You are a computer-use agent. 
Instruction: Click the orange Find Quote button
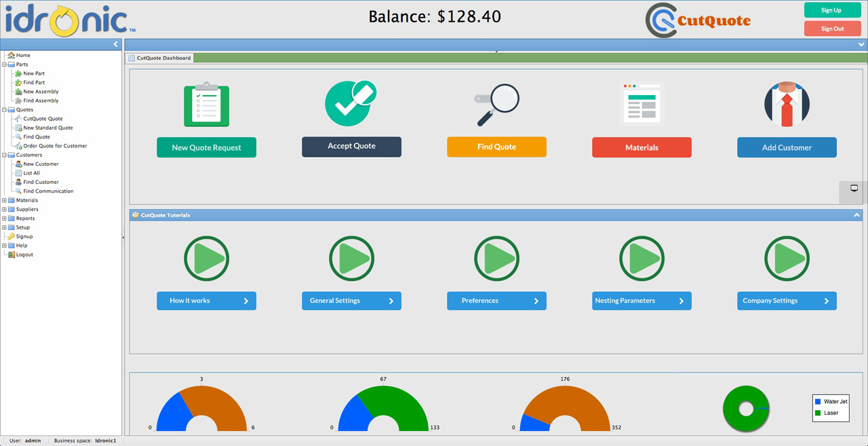[x=496, y=147]
